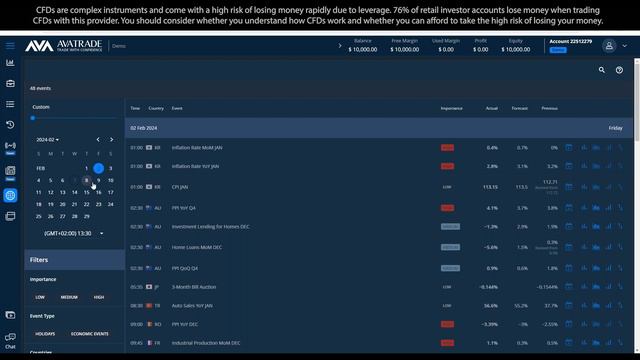The image size is (640, 360).
Task: Select February 3 in the calendar
Action: tap(111, 168)
